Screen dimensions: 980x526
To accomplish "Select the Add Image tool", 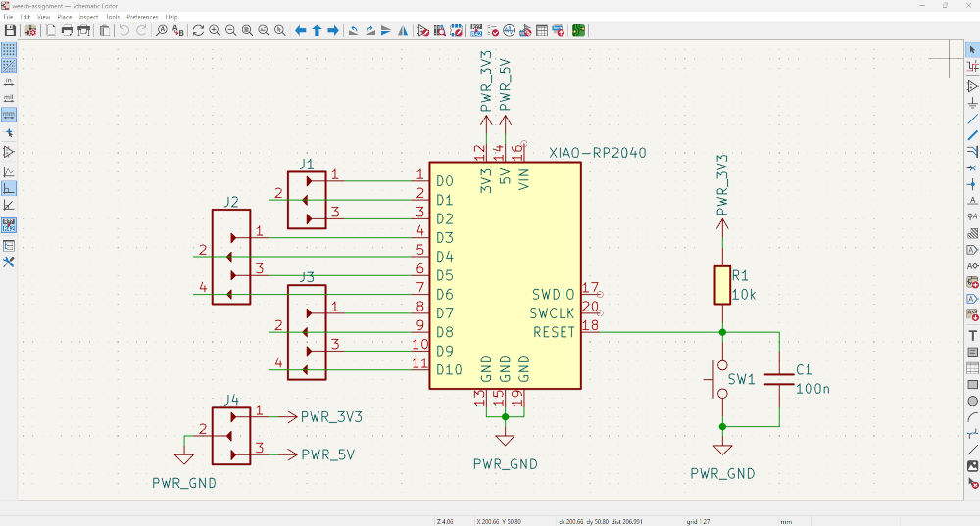I will point(972,466).
